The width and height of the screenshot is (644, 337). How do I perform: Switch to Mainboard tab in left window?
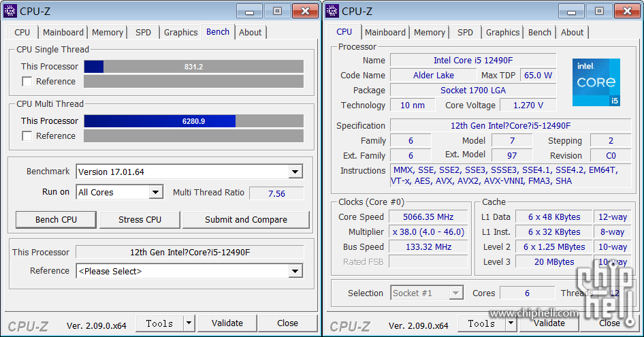[x=63, y=33]
